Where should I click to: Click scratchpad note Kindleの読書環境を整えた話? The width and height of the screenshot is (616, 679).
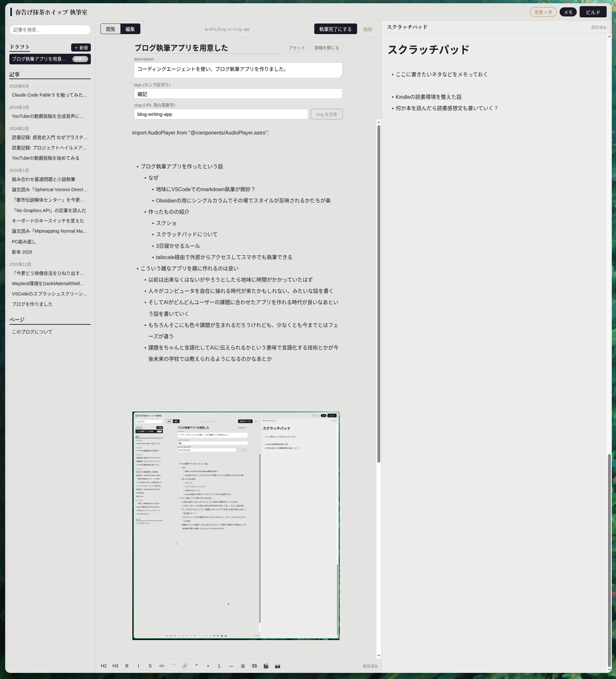429,97
